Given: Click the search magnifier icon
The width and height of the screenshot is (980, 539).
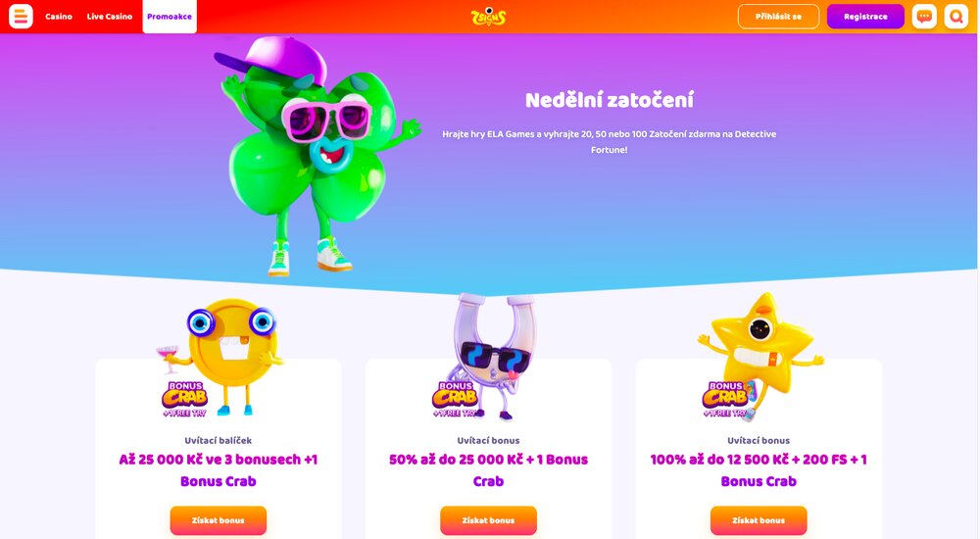Looking at the screenshot, I should click(955, 17).
